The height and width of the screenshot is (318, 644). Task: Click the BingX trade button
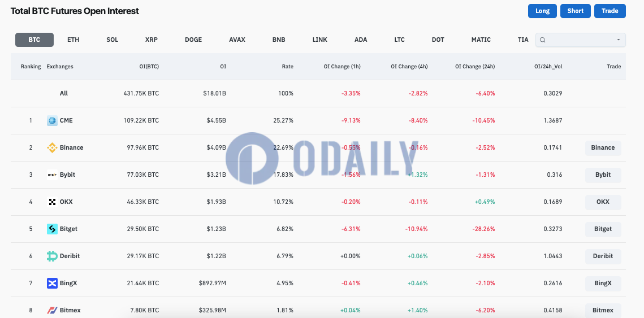pos(603,283)
